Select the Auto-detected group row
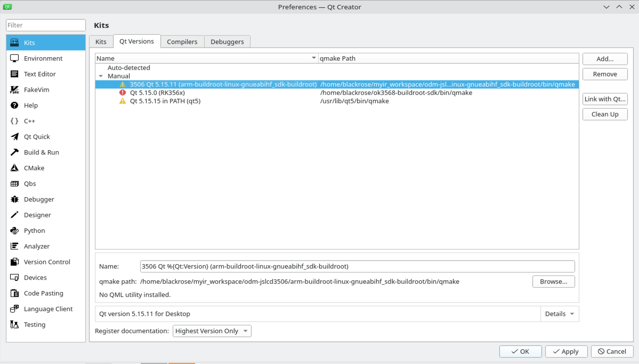This screenshot has height=364, width=639. (337, 68)
